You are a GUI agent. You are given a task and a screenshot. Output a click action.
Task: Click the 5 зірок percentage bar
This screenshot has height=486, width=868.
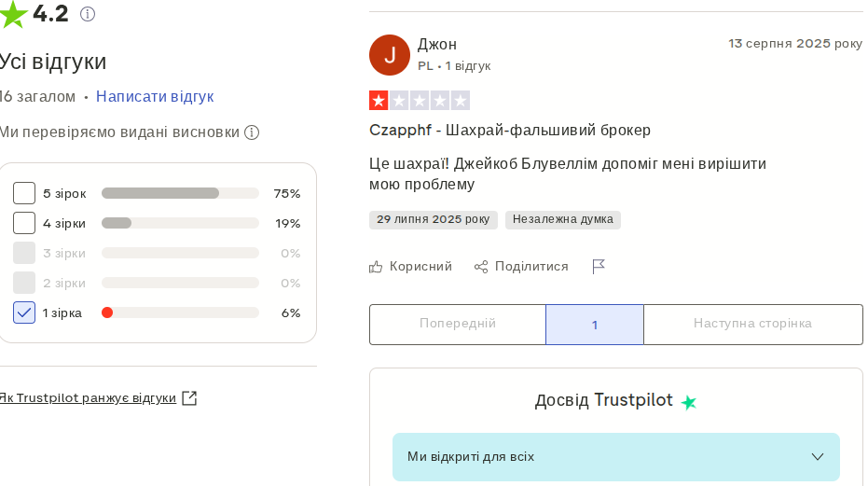click(x=180, y=193)
